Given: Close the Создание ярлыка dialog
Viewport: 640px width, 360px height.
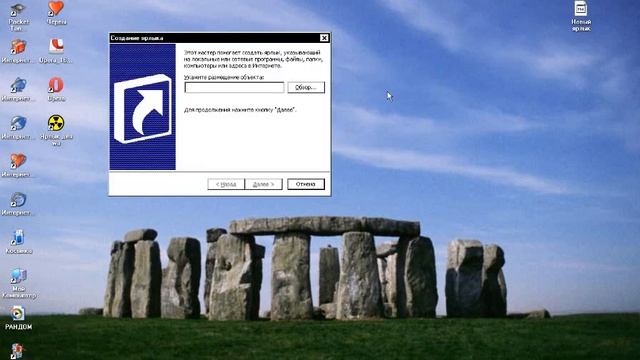Looking at the screenshot, I should pyautogui.click(x=324, y=38).
